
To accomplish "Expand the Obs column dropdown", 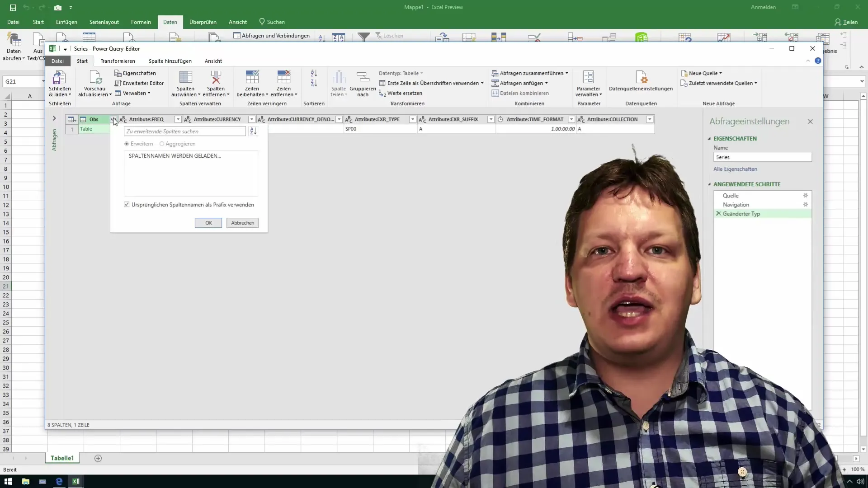I will (113, 119).
